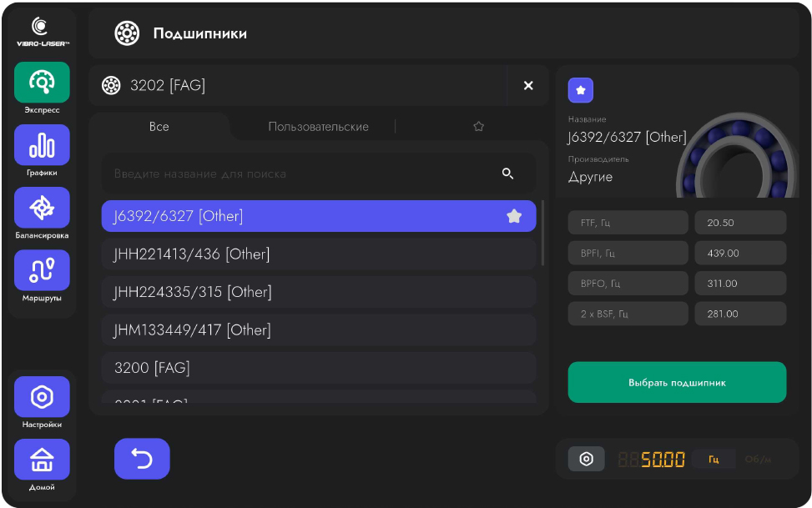Toggle favorite star on J6392/6327 [Other] row

pyautogui.click(x=514, y=216)
